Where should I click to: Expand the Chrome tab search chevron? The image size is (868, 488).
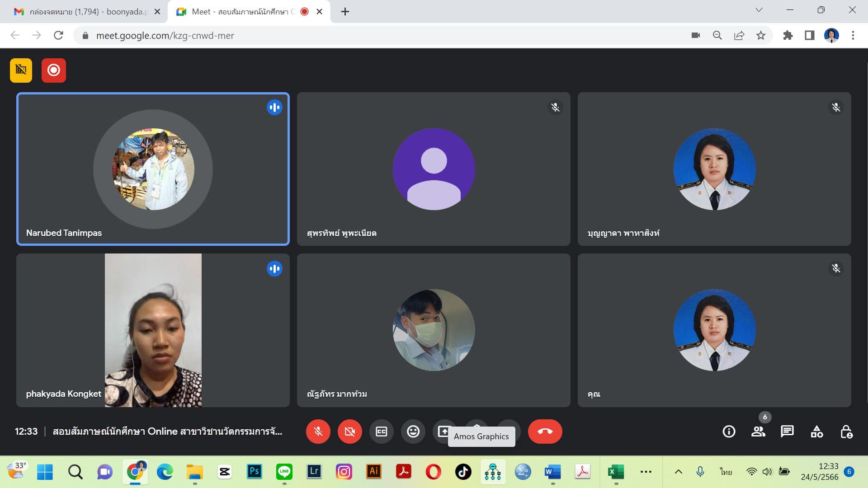click(x=759, y=10)
